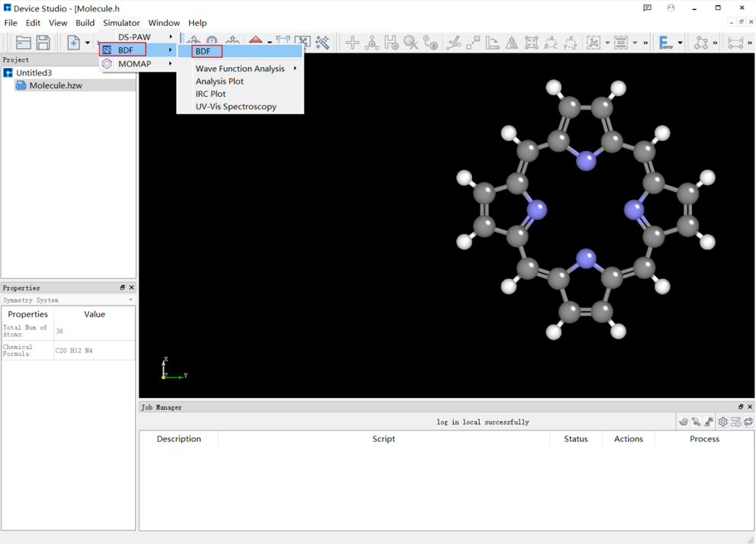Click the New file toolbar icon
Viewport: 756px width, 545px height.
click(x=73, y=43)
